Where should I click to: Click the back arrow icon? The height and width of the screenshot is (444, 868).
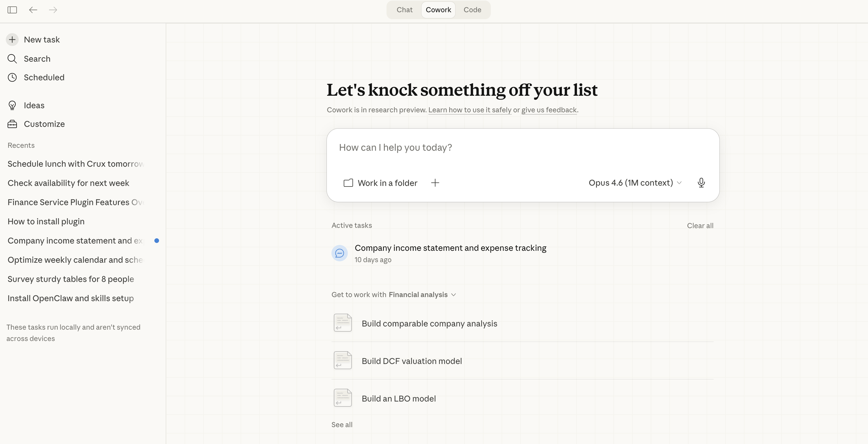coord(33,10)
